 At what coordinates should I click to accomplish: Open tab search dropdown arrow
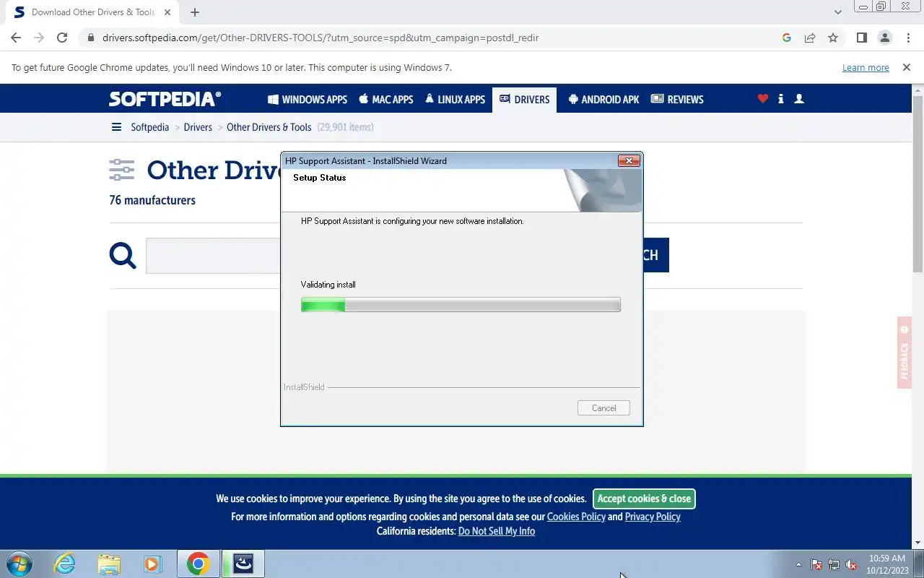point(837,12)
